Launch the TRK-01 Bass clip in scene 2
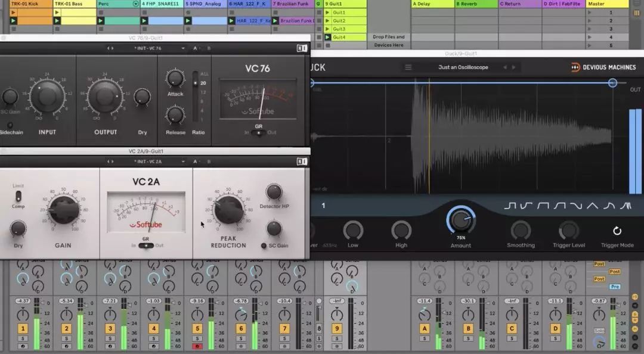 point(57,20)
